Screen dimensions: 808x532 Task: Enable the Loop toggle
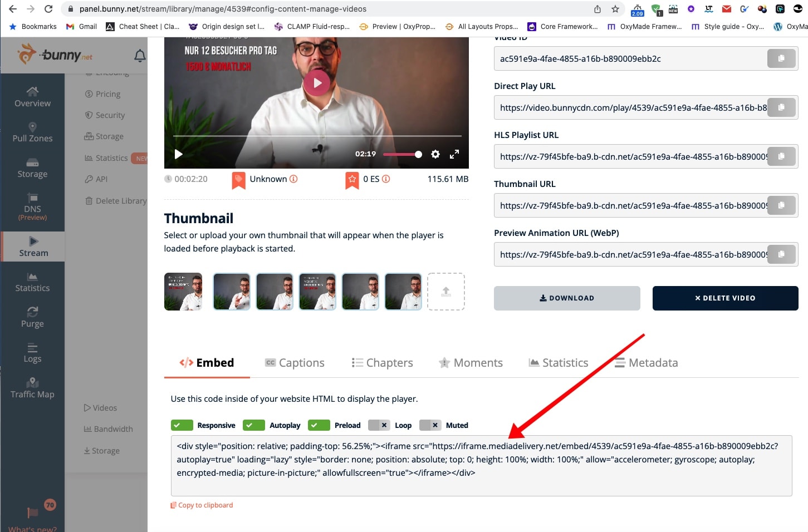coord(379,425)
